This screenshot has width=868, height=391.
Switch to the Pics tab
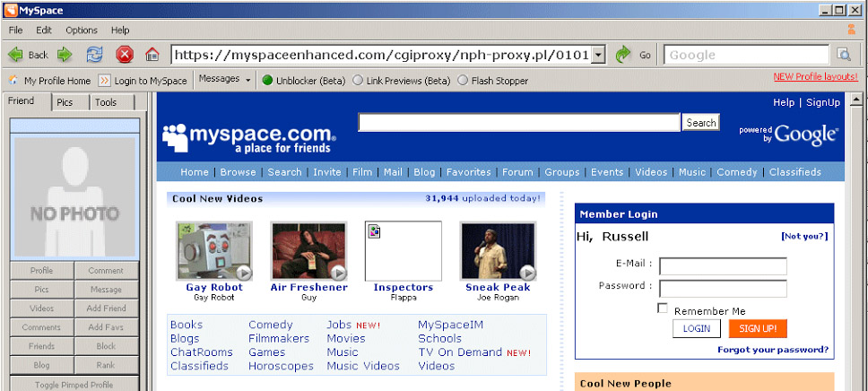65,102
